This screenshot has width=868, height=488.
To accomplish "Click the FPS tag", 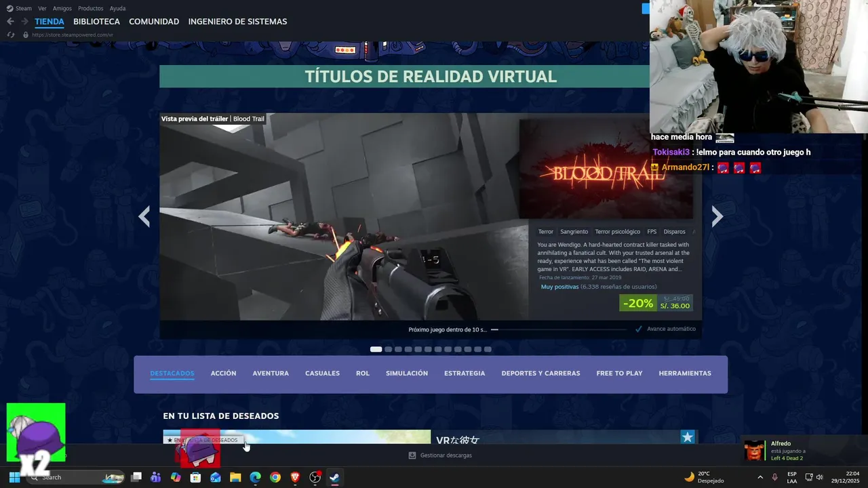I will 652,232.
